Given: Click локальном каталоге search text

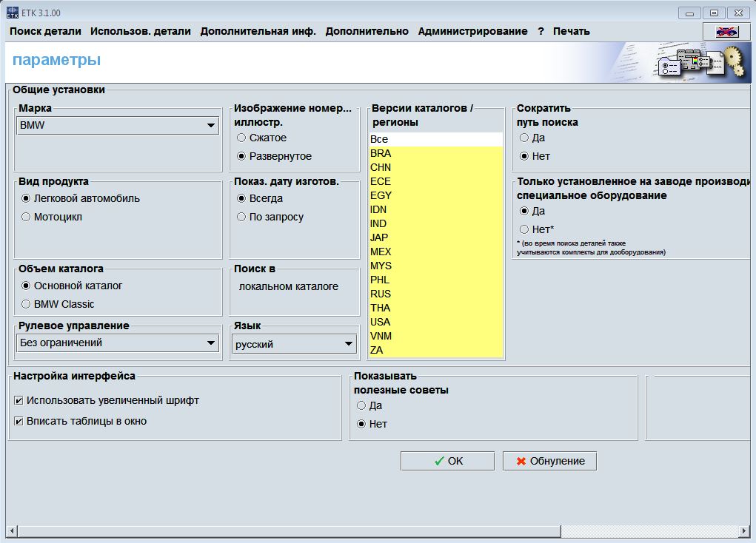Looking at the screenshot, I should (288, 287).
